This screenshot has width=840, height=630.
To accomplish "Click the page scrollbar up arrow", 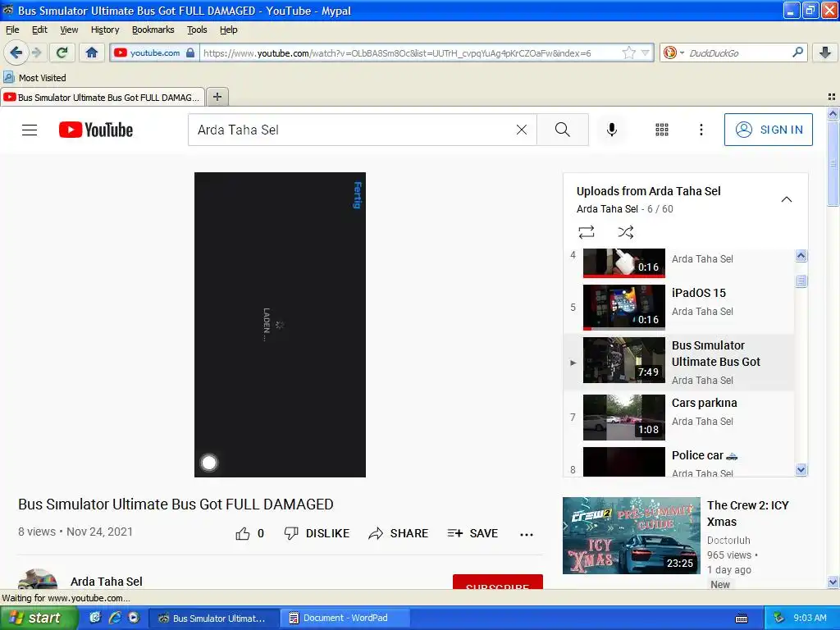I will (x=833, y=113).
